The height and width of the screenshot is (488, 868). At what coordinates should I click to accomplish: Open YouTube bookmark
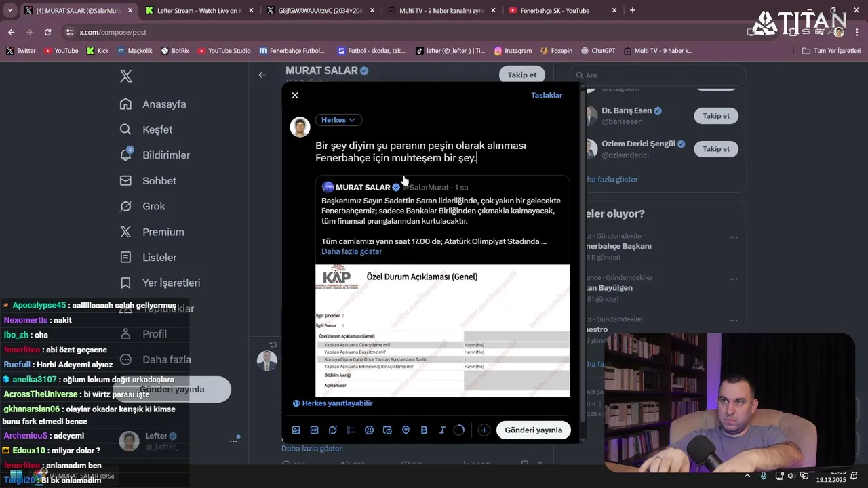click(x=61, y=51)
